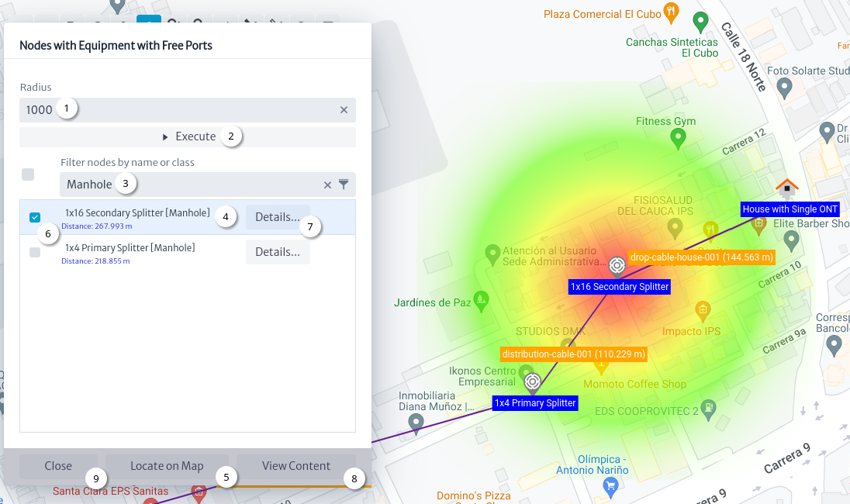Click Elite Barber Shop map pin
The height and width of the screenshot is (504, 850).
[x=791, y=240]
